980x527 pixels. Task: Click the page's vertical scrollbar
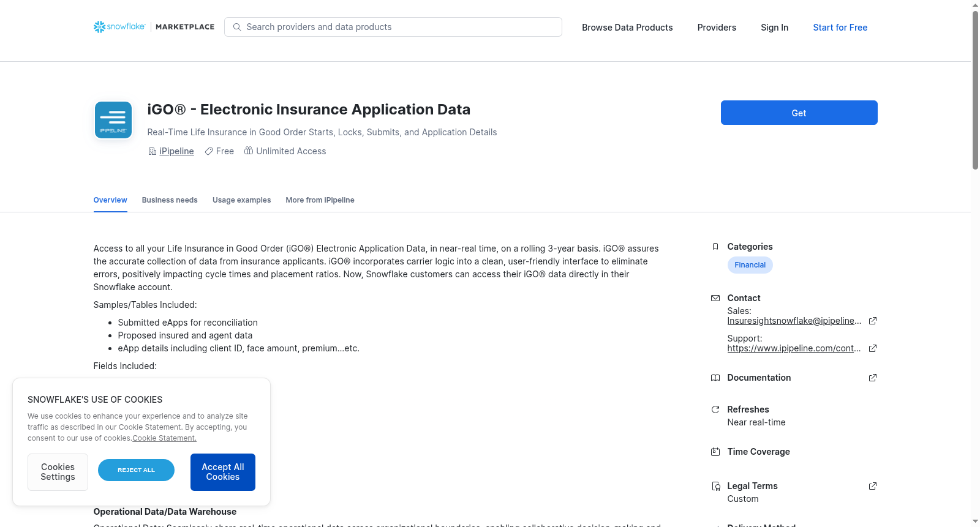pyautogui.click(x=975, y=90)
